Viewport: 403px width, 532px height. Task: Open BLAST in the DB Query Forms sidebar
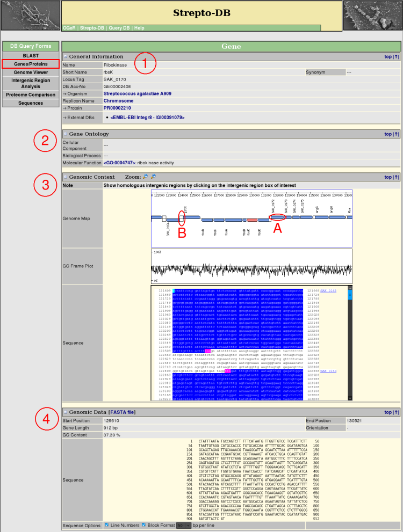31,56
